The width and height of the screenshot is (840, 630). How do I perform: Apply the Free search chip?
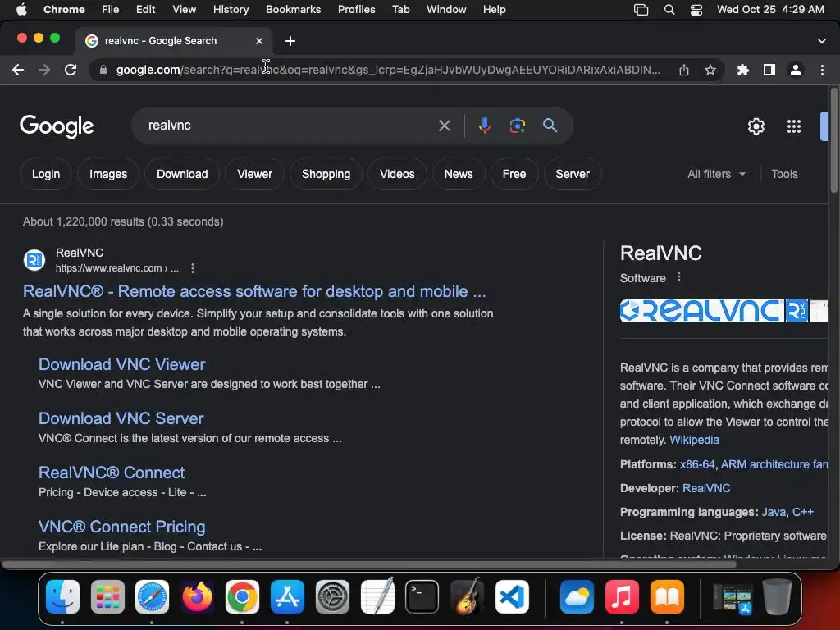(514, 174)
